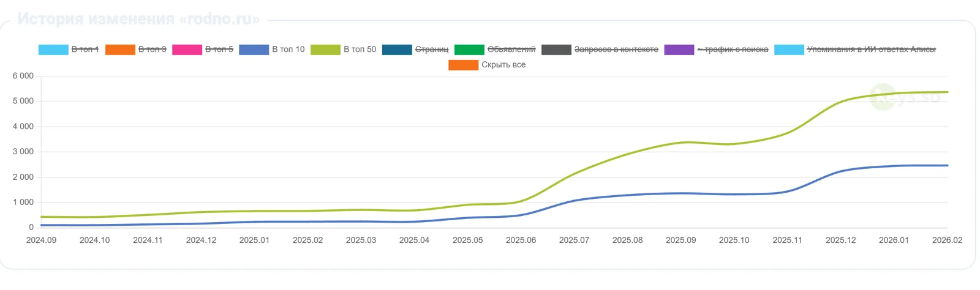Click orange swatch next to 'В топ 3'
This screenshot has height=290, width=980.
pyautogui.click(x=120, y=50)
